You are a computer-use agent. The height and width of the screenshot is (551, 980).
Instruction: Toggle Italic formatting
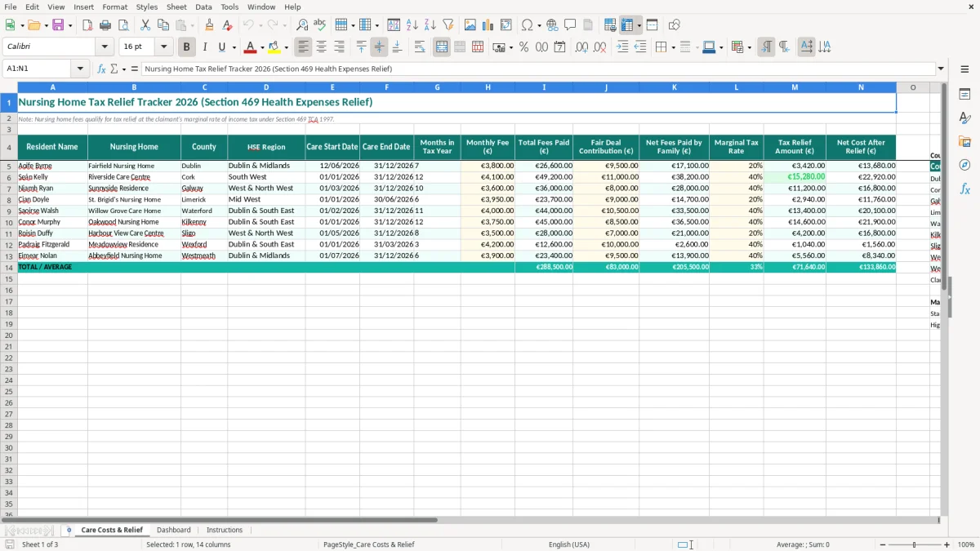(x=205, y=47)
